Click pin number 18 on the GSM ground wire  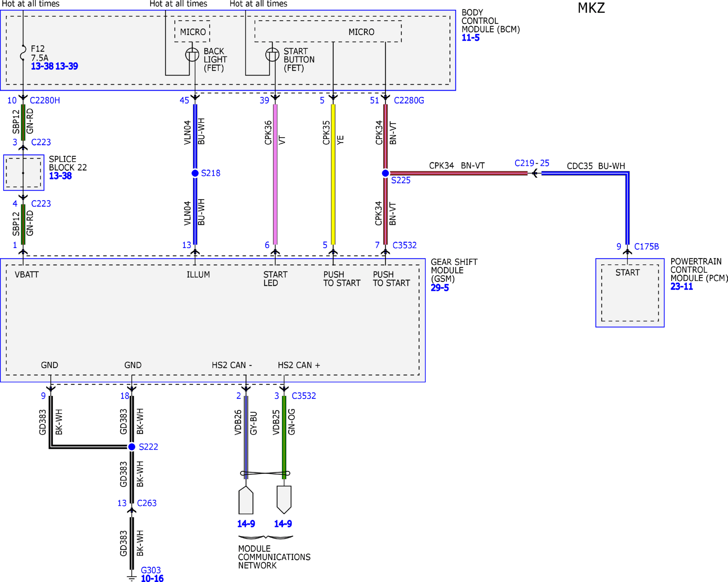124,396
